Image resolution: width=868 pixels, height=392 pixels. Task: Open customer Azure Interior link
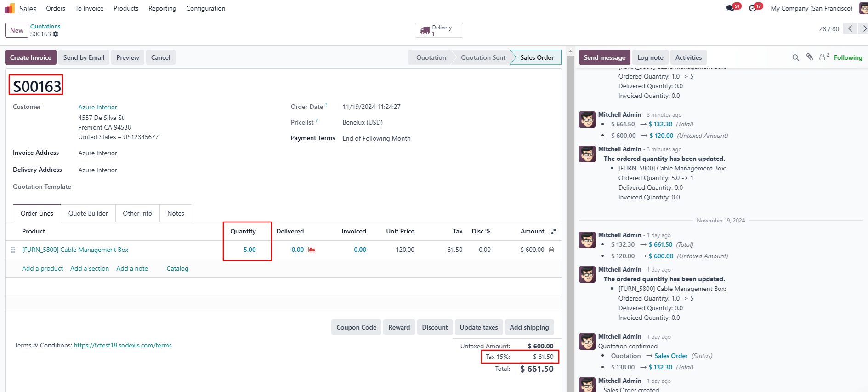click(x=97, y=107)
